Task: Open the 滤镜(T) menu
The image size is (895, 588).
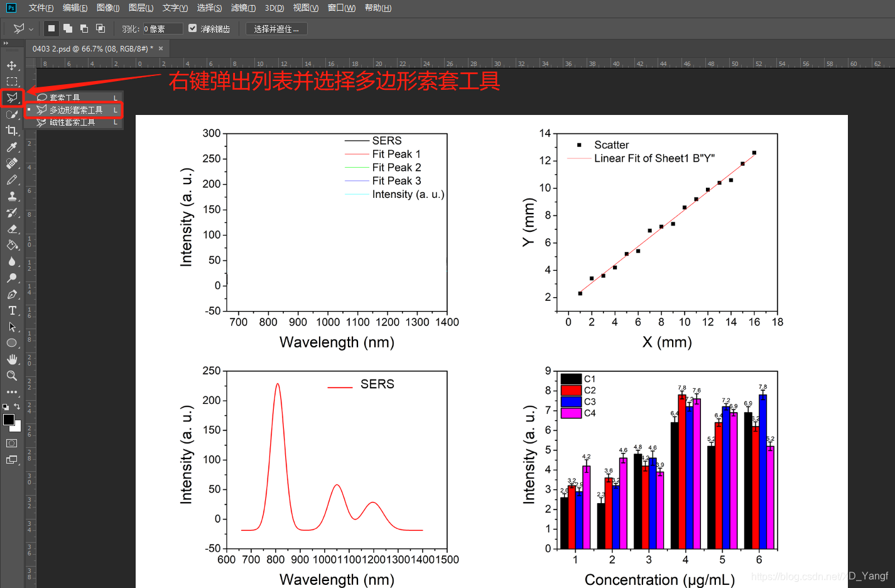Action: (x=243, y=8)
